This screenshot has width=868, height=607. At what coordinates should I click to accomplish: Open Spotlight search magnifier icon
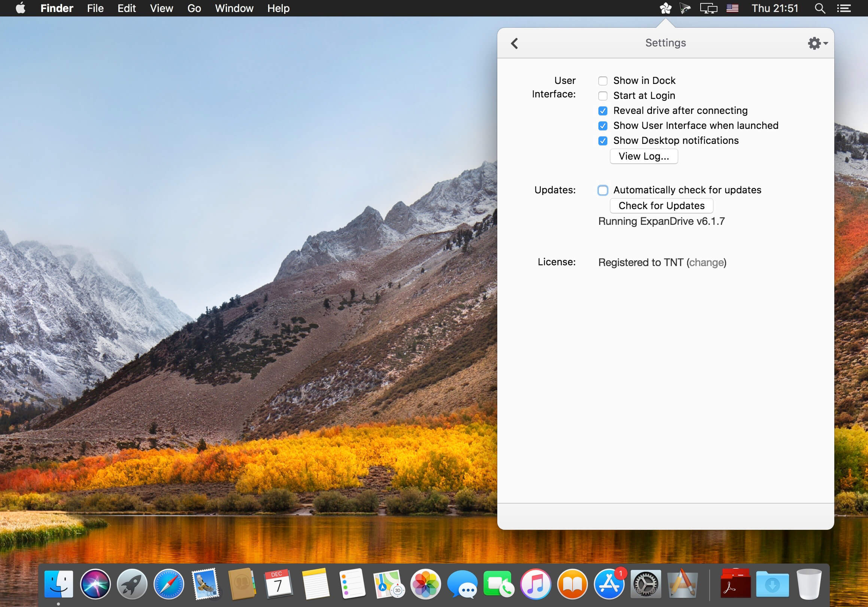tap(819, 8)
